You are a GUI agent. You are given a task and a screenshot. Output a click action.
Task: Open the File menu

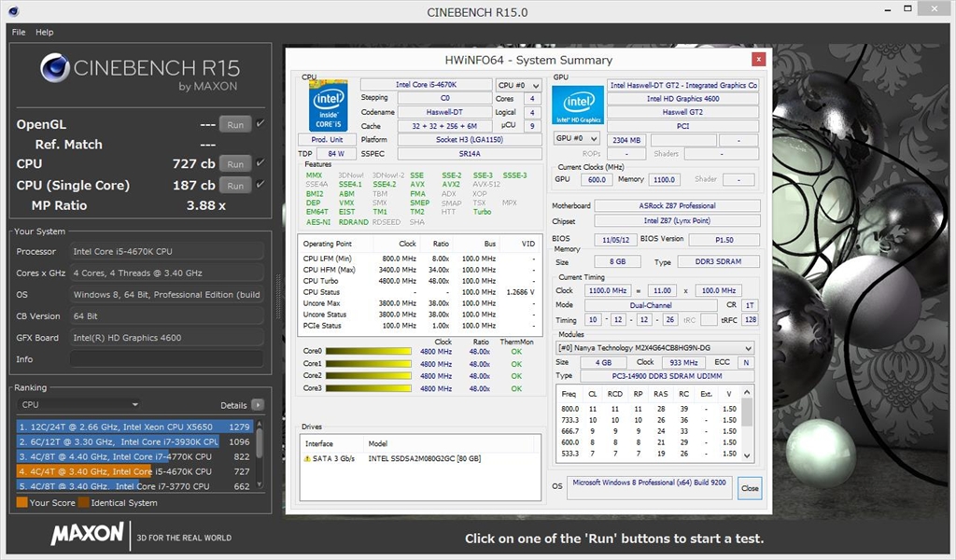pos(19,32)
